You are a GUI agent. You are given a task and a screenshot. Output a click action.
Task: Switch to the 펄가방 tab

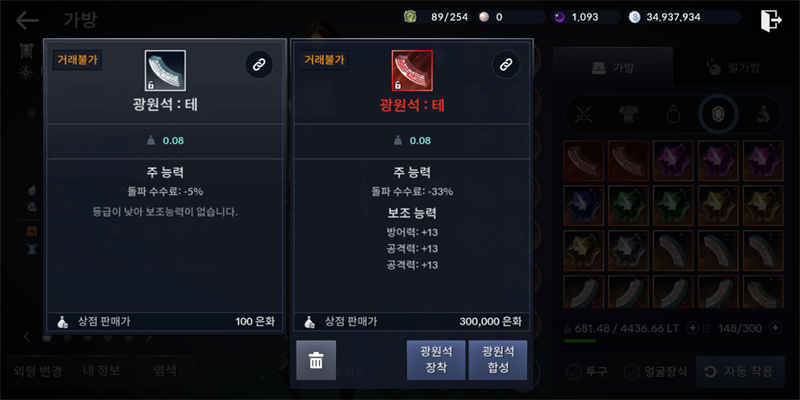pos(732,67)
